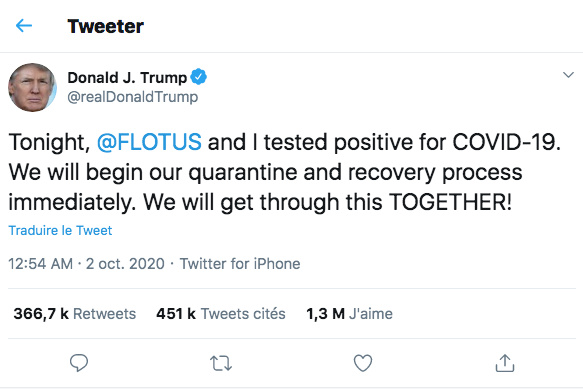583x389 pixels.
Task: Open Donald J. Trump profile picture
Action: (x=32, y=87)
